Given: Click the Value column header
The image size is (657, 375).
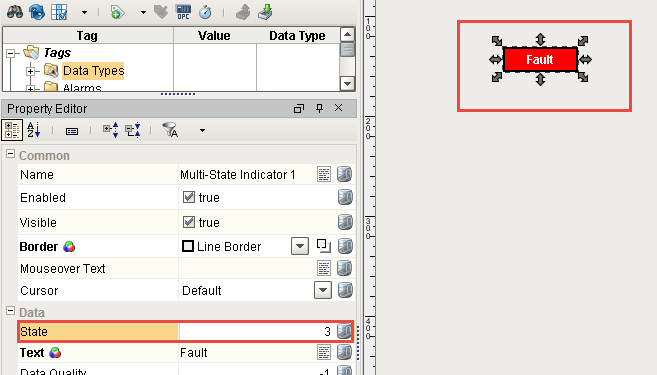Looking at the screenshot, I should point(215,36).
